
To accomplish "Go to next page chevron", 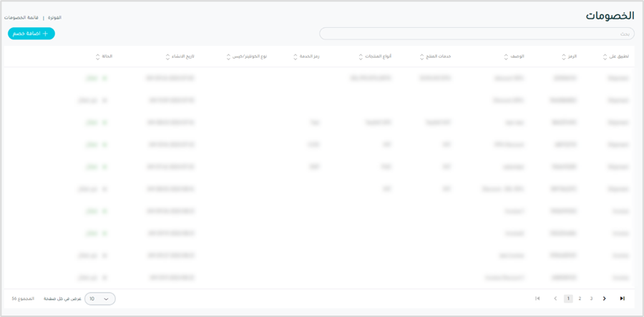I will click(x=605, y=298).
